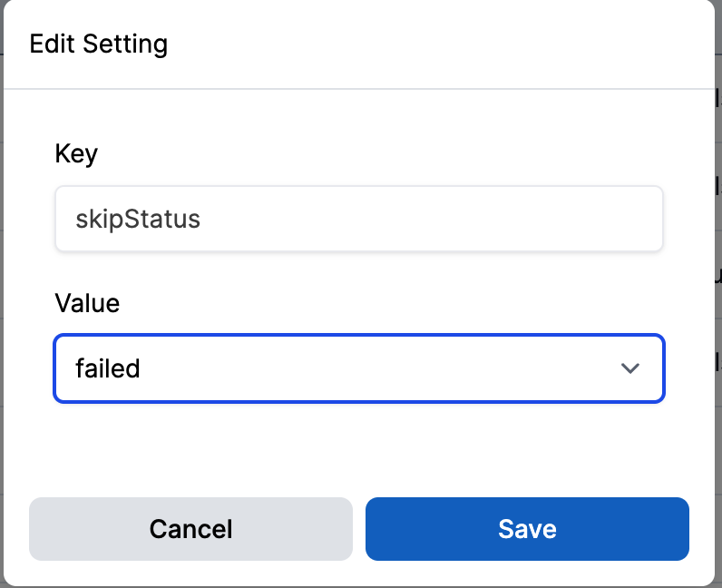This screenshot has height=588, width=722.
Task: Click the downward caret in Value select
Action: coord(629,368)
